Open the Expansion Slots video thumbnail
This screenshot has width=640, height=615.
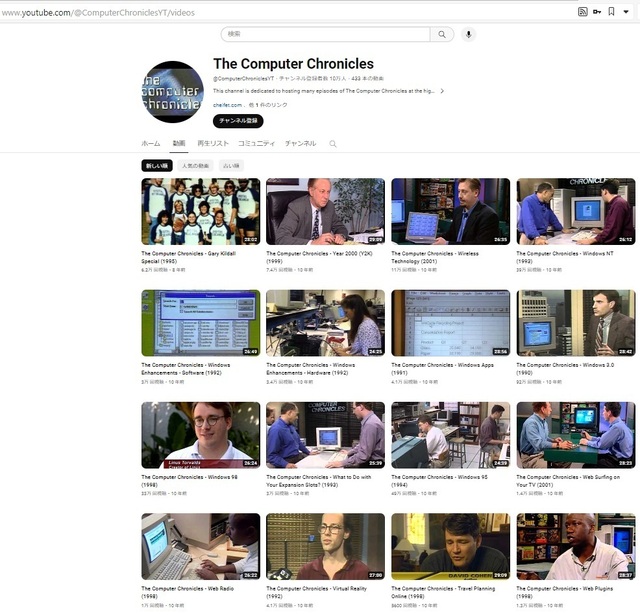(325, 435)
